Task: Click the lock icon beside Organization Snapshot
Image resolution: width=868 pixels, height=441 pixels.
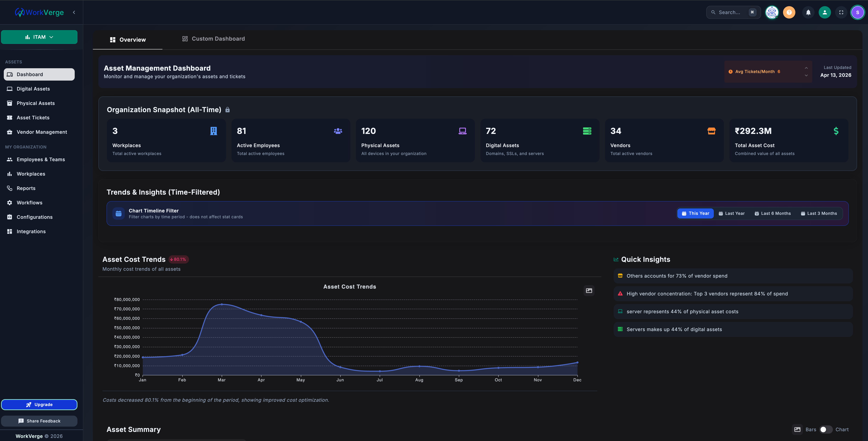Action: [227, 110]
